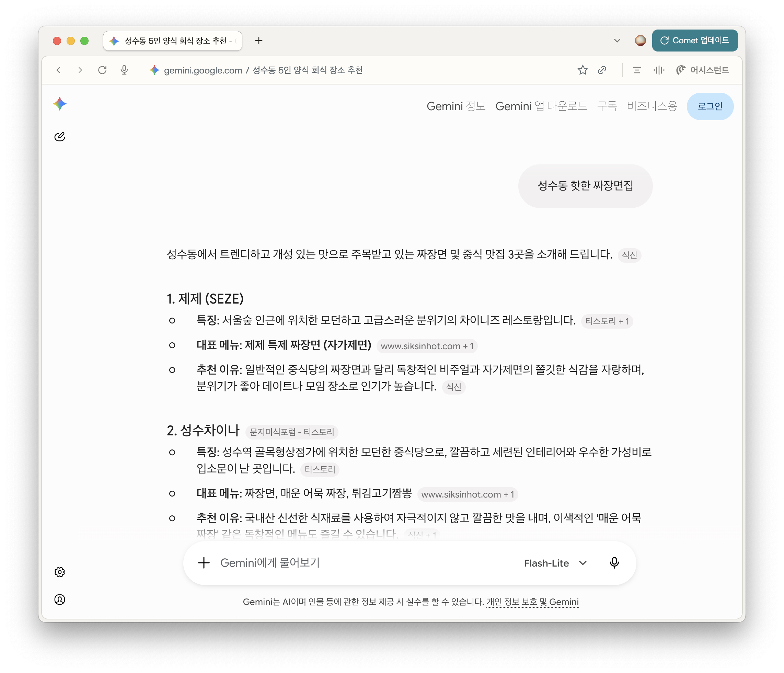Screen dimensions: 784x673
Task: Open the Gemini 정보 menu link
Action: (456, 106)
